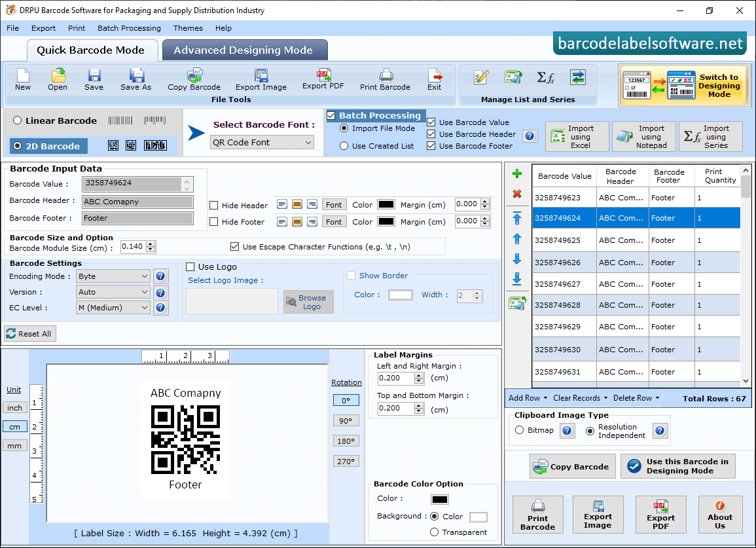Toggle the Batch Processing checkbox
Screen dimensions: 756x548
click(331, 115)
